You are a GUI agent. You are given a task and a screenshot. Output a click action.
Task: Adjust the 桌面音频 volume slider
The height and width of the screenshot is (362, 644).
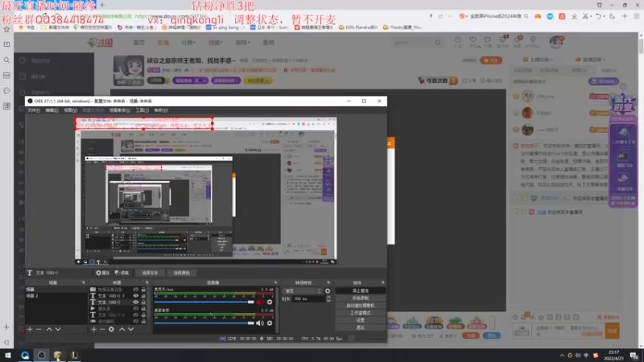(x=204, y=323)
